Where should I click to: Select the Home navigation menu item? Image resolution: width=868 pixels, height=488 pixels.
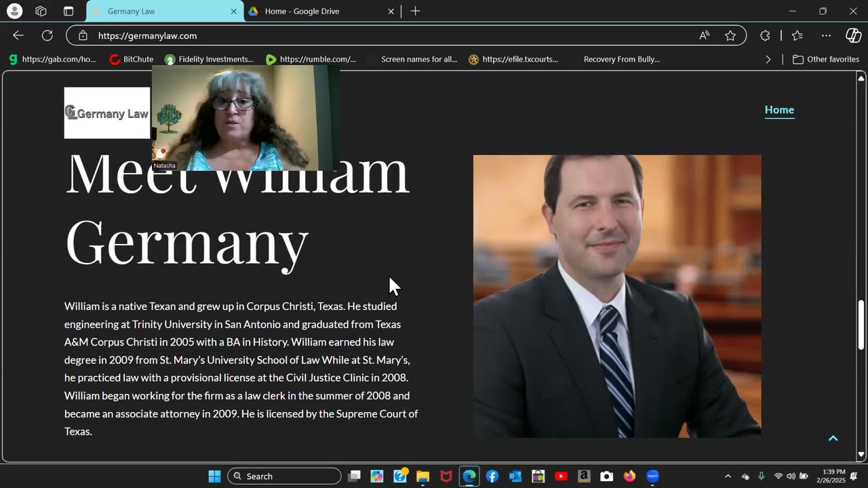tap(779, 110)
